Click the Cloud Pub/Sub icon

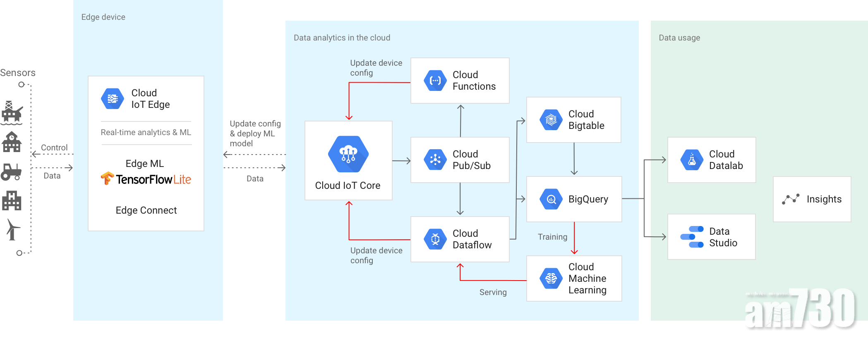(435, 160)
